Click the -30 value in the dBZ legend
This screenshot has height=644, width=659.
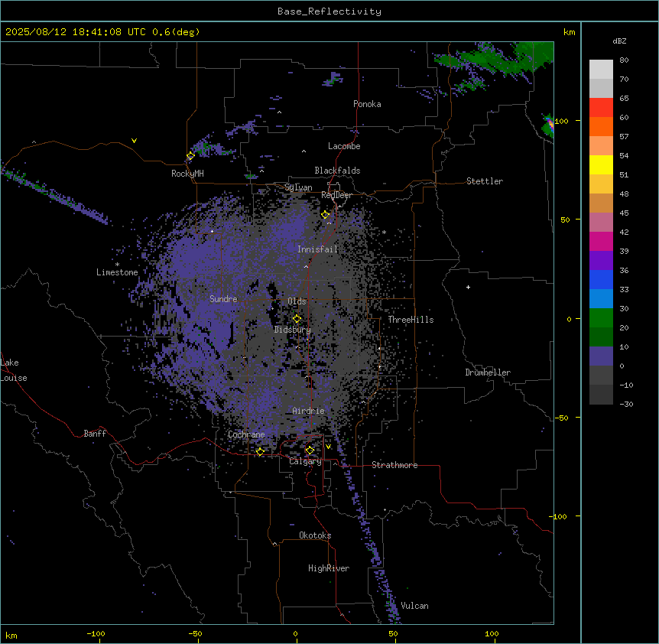(x=626, y=405)
